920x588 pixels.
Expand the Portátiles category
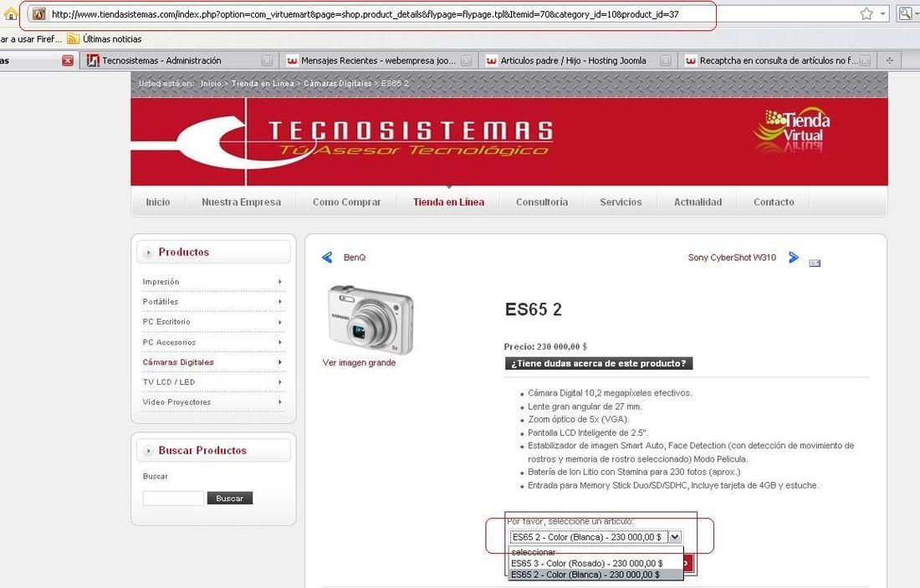click(213, 302)
